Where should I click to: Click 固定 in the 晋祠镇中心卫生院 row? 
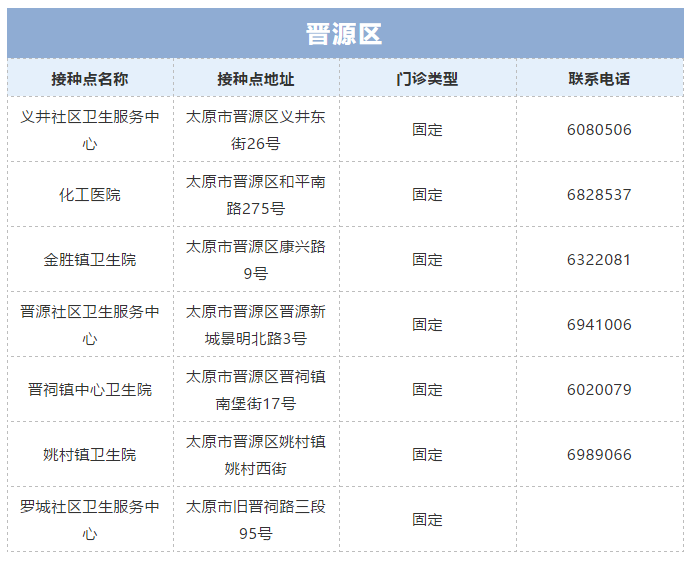pos(427,390)
